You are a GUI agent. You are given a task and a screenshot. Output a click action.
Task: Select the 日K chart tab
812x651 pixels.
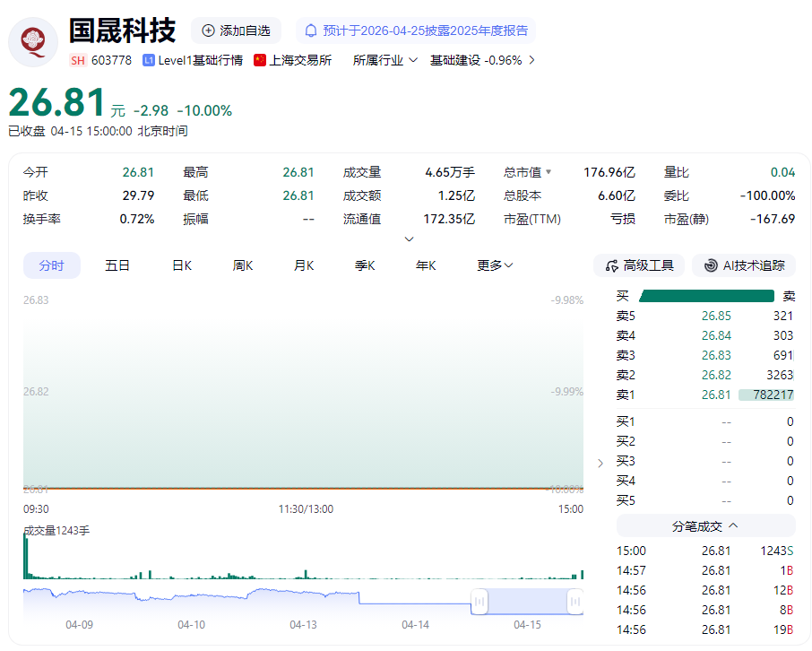pos(182,265)
